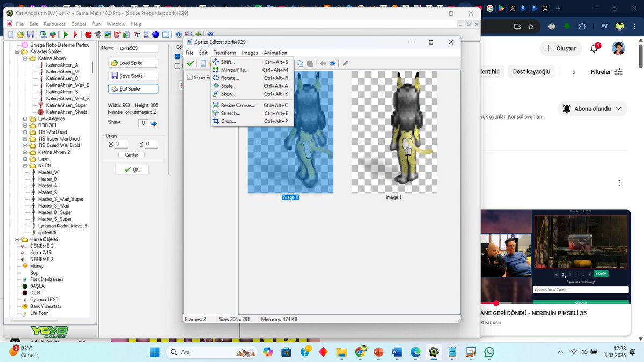Collapse the Karakter Sprites folder
The image size is (644, 362).
(18, 51)
